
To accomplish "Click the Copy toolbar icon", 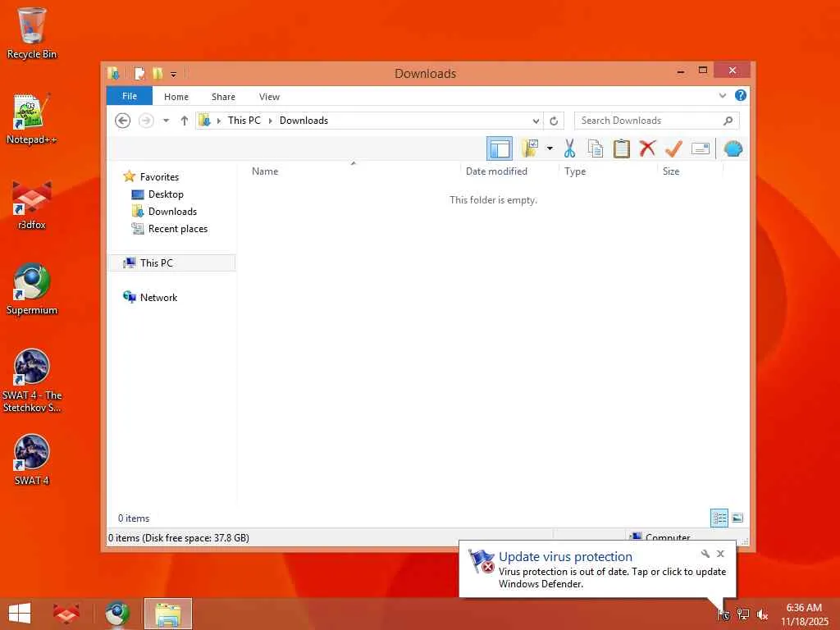I will [x=596, y=148].
